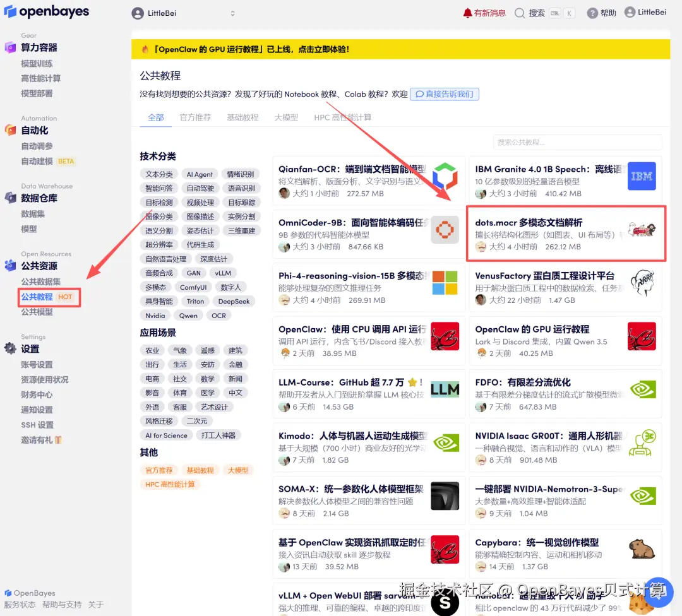Select the 基础教程 tab
Image resolution: width=682 pixels, height=616 pixels.
pos(242,117)
